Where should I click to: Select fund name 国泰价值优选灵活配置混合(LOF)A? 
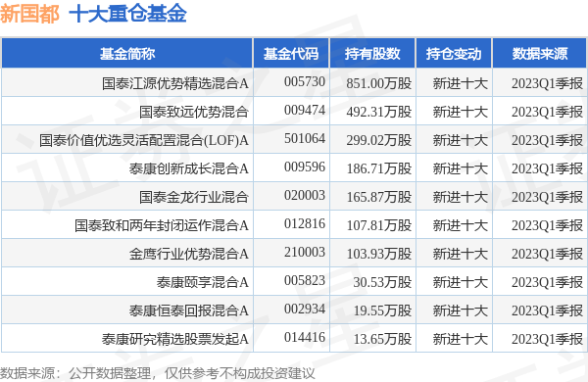point(144,140)
